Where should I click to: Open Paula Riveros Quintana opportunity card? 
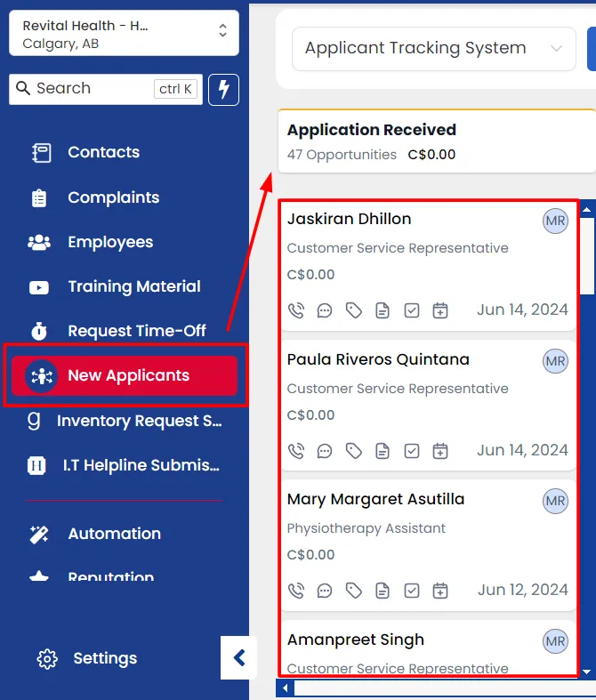(x=428, y=406)
